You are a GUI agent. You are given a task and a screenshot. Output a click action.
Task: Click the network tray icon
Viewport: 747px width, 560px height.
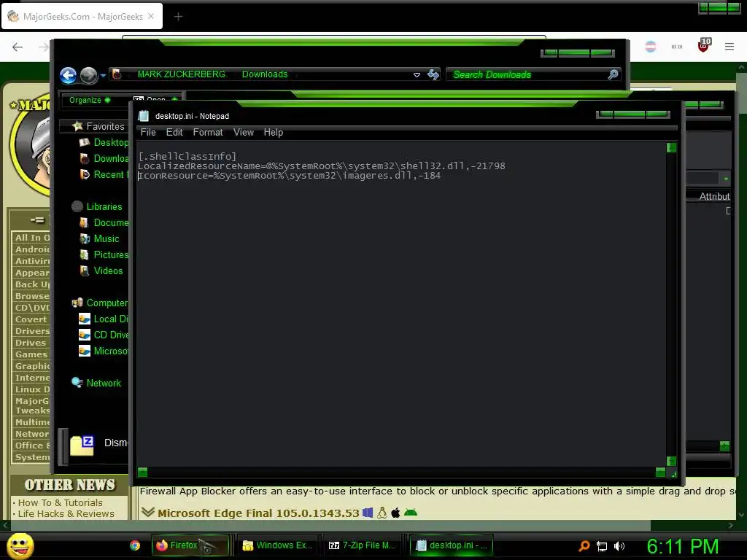coord(602,546)
